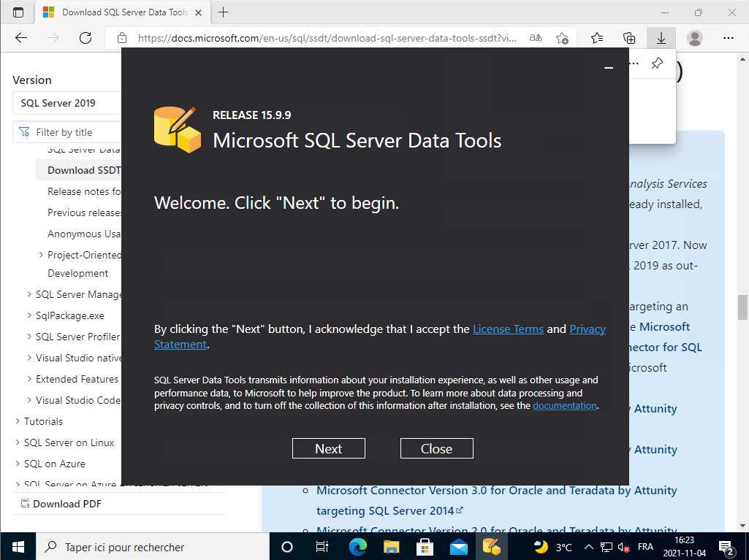Image resolution: width=749 pixels, height=560 pixels.
Task: Open Microsoft Store from taskbar
Action: (x=425, y=547)
